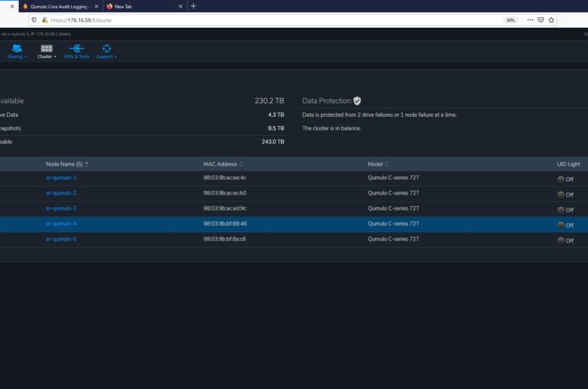
Task: Open the page actions ellipsis menu
Action: pyautogui.click(x=530, y=20)
